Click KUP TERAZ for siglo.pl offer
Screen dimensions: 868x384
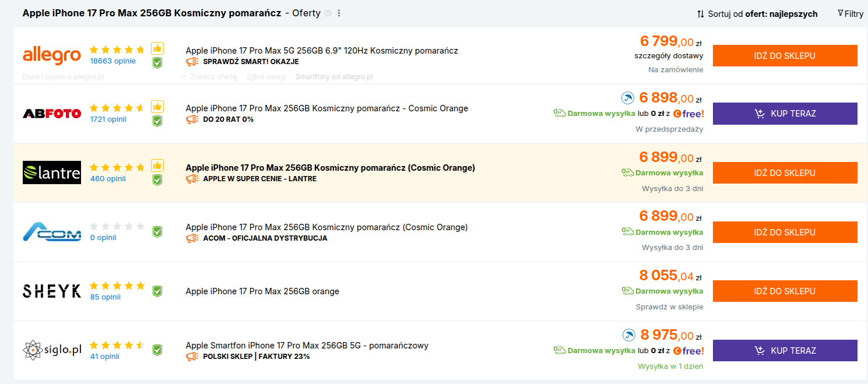pos(785,351)
